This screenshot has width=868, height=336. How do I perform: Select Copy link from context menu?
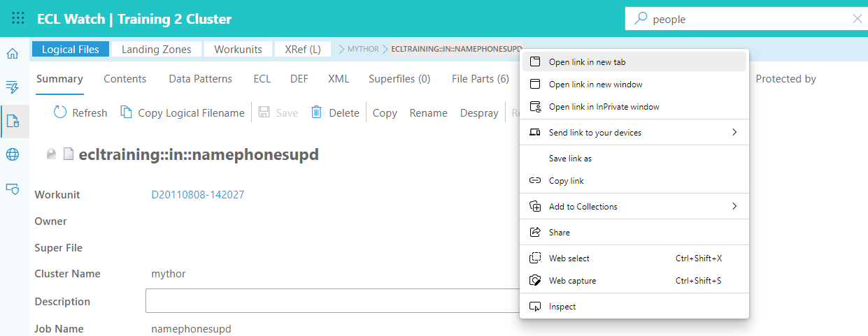point(566,180)
